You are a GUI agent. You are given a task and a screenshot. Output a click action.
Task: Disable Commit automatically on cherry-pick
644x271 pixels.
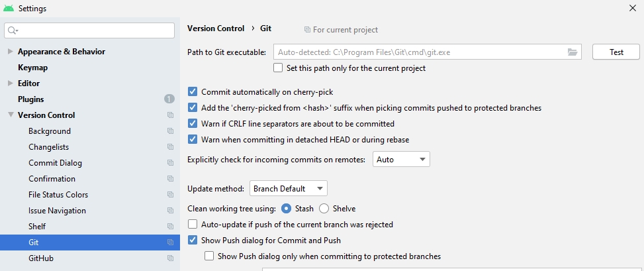[x=193, y=91]
